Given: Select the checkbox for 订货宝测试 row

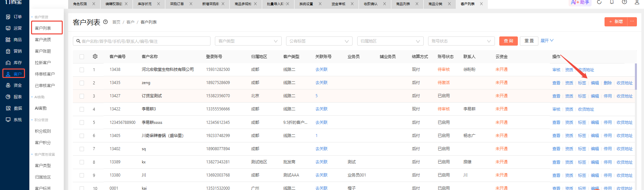Looking at the screenshot, I should coord(82,96).
